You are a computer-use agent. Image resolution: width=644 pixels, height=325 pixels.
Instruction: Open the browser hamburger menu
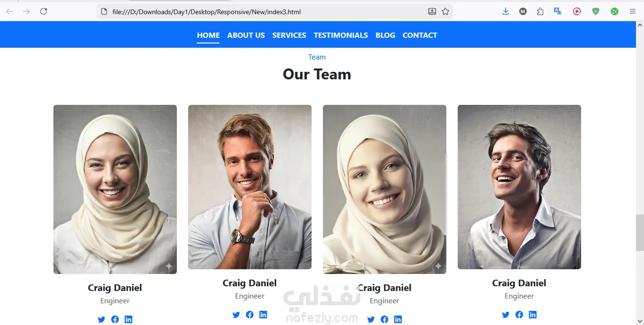633,11
